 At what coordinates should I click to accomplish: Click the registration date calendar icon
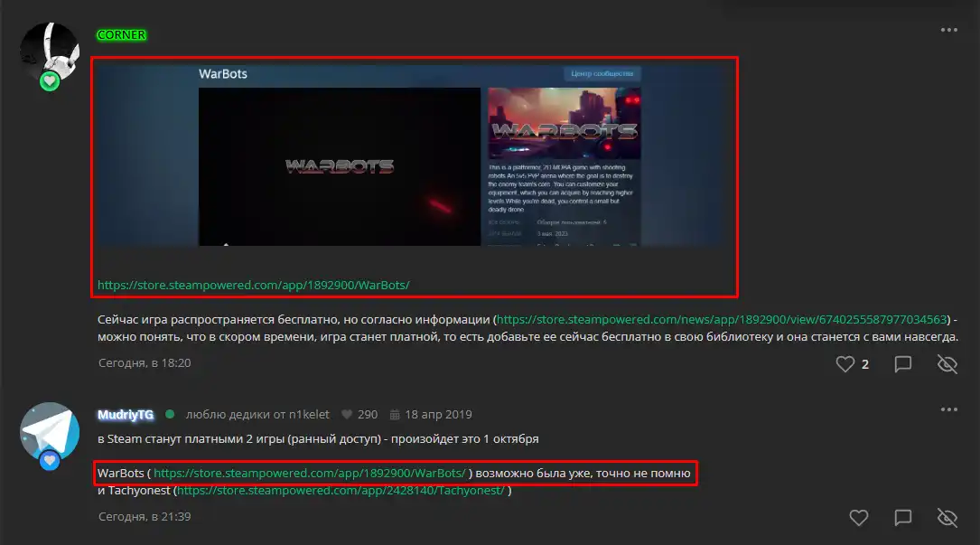coord(395,415)
